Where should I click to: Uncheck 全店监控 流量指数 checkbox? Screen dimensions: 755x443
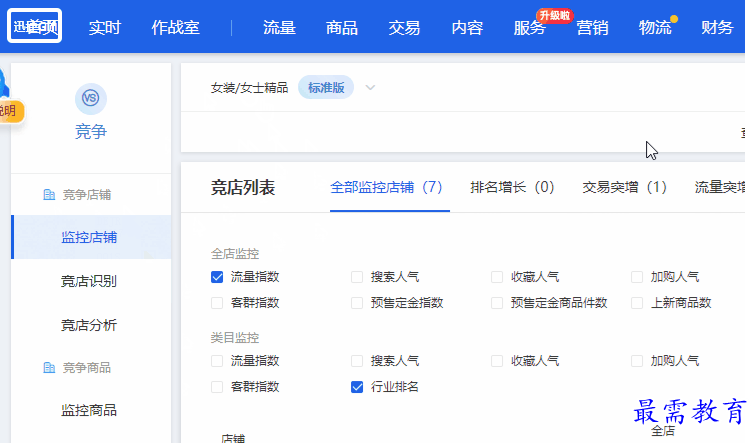pos(217,277)
